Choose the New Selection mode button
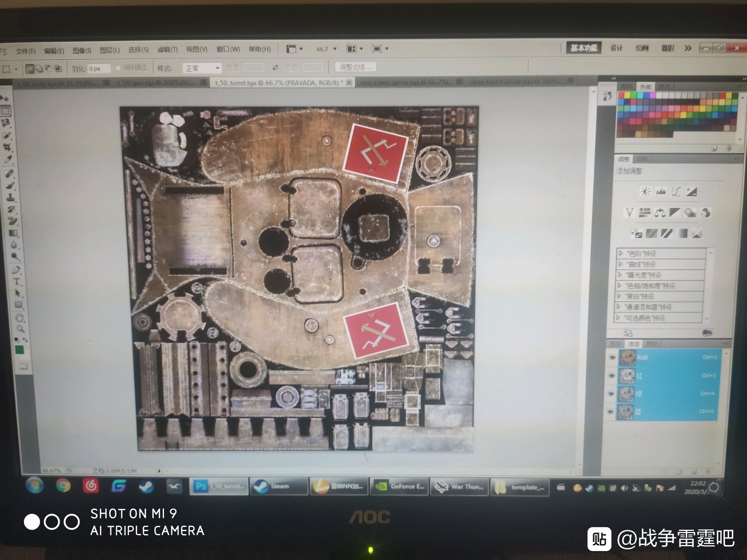This screenshot has width=747, height=560. [30, 69]
